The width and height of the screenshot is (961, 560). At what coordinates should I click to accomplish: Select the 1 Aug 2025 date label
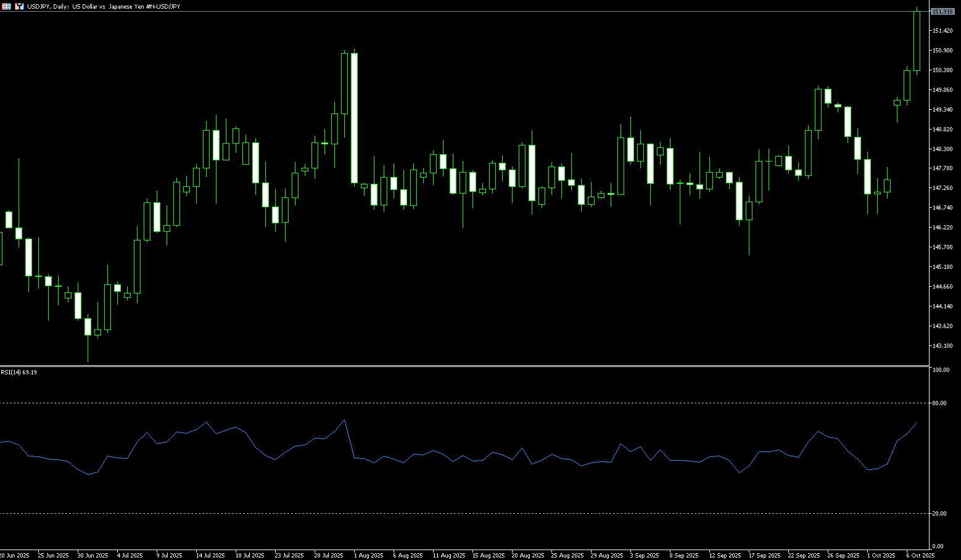tap(368, 556)
